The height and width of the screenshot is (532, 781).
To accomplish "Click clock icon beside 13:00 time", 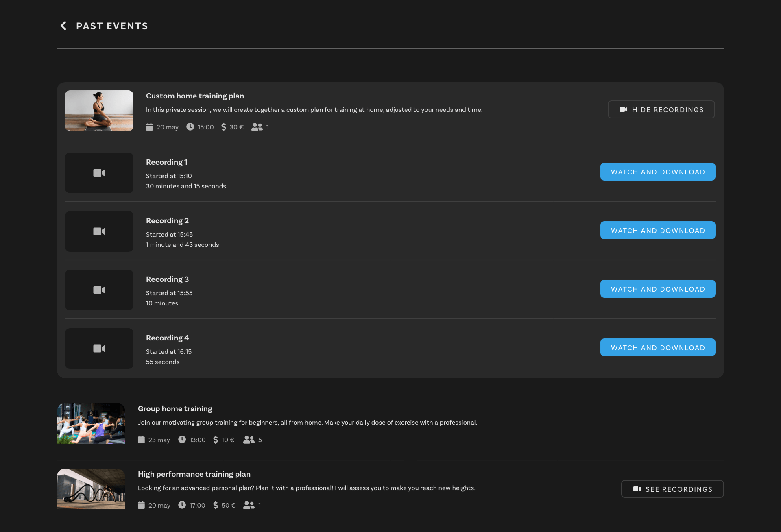I will click(x=182, y=440).
